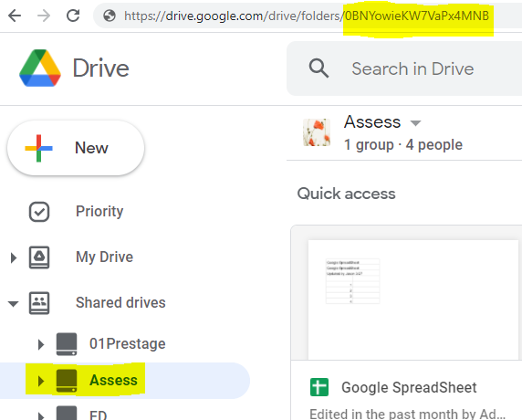Image resolution: width=522 pixels, height=420 pixels.
Task: Click the Google Drive logo
Action: 40,68
